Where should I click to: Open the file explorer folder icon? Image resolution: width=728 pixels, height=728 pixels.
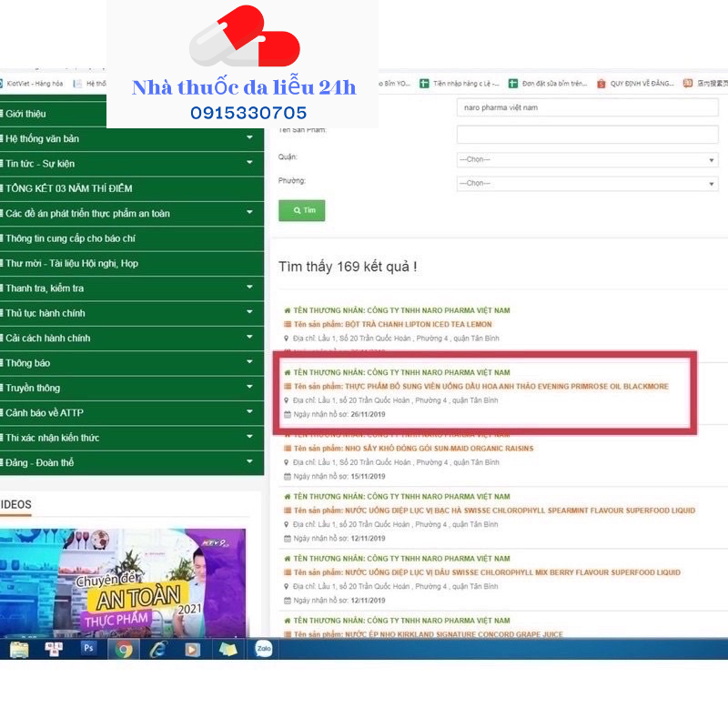tap(19, 649)
